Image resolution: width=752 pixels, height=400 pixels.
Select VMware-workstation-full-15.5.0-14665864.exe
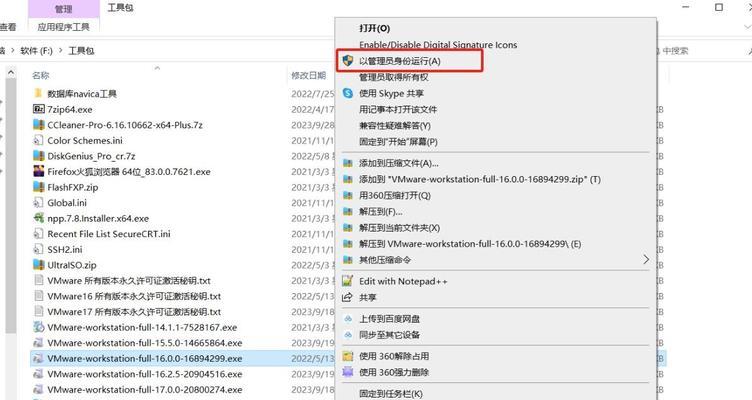tap(145, 343)
